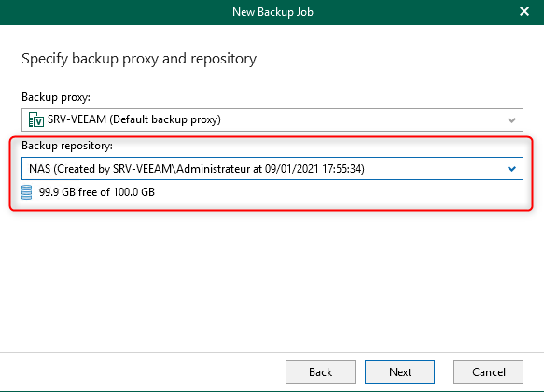The image size is (544, 392).
Task: Open the NAS repository selection box
Action: 272,169
